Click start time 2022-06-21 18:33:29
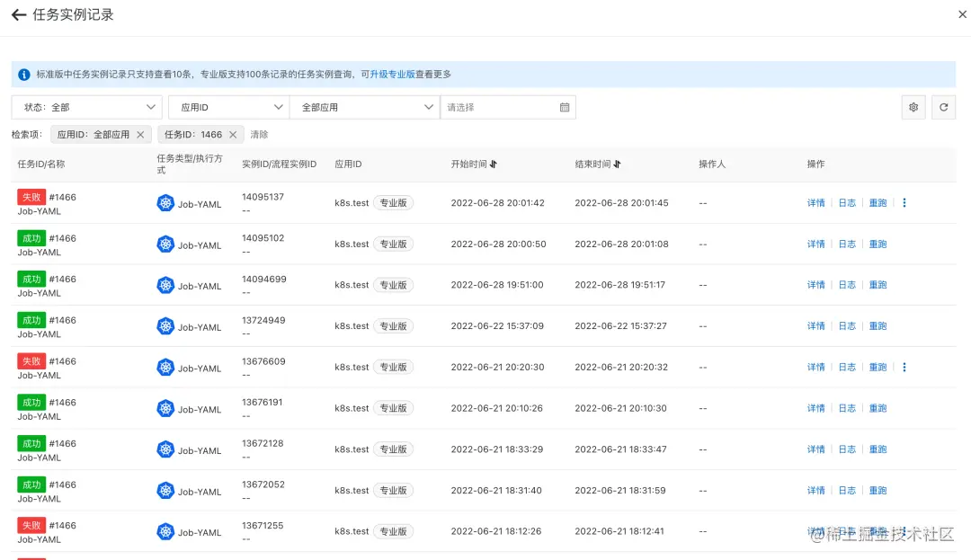971x560 pixels. 496,449
